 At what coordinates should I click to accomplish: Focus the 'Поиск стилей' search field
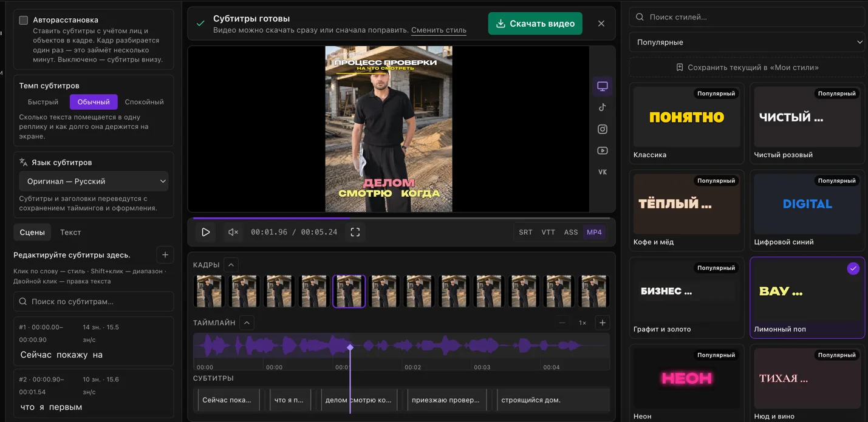[747, 17]
